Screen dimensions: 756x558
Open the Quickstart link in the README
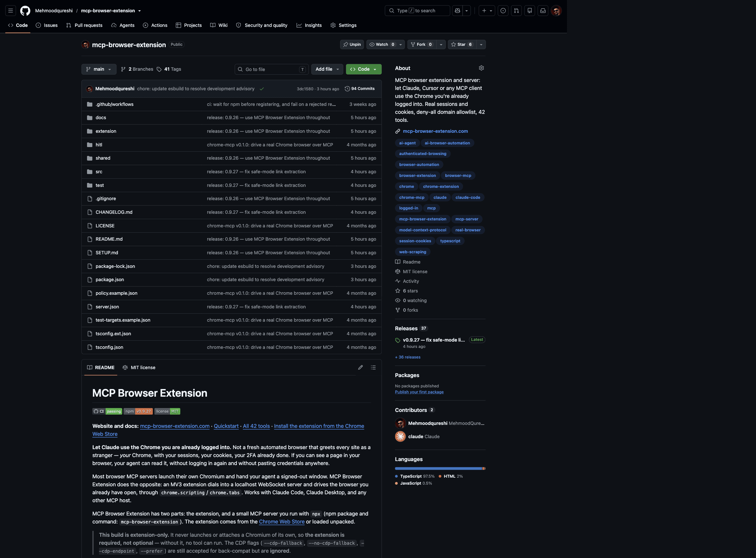pyautogui.click(x=226, y=426)
